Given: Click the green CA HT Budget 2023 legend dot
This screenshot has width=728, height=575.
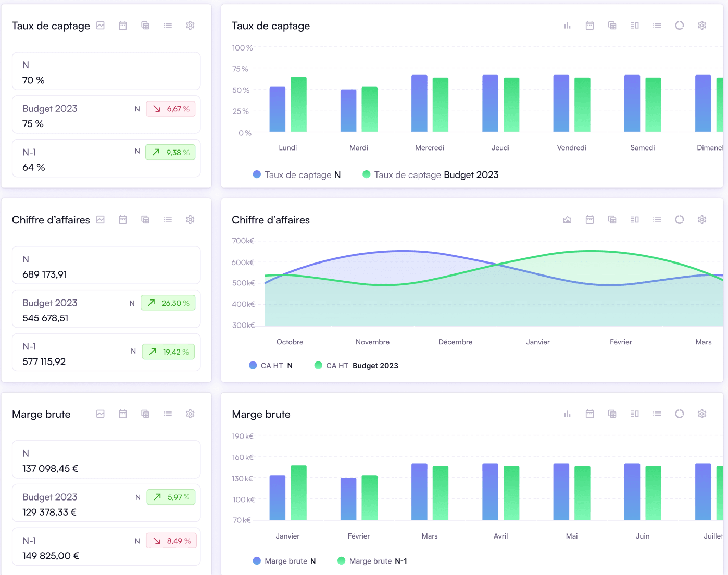Looking at the screenshot, I should click(x=318, y=366).
